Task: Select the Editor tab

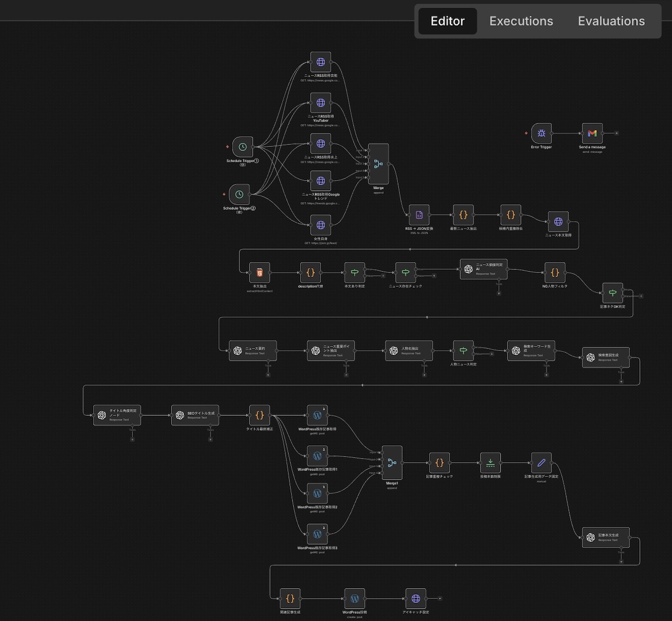Action: 447,21
